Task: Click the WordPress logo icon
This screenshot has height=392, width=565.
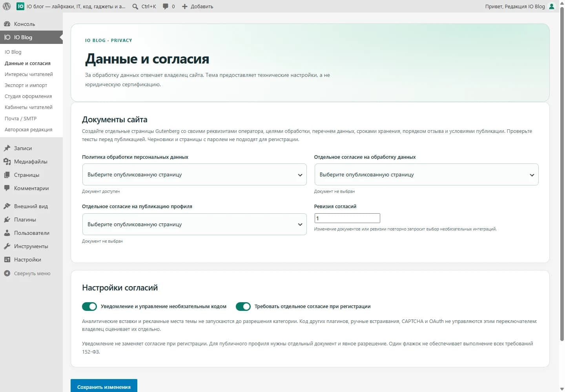Action: tap(7, 6)
